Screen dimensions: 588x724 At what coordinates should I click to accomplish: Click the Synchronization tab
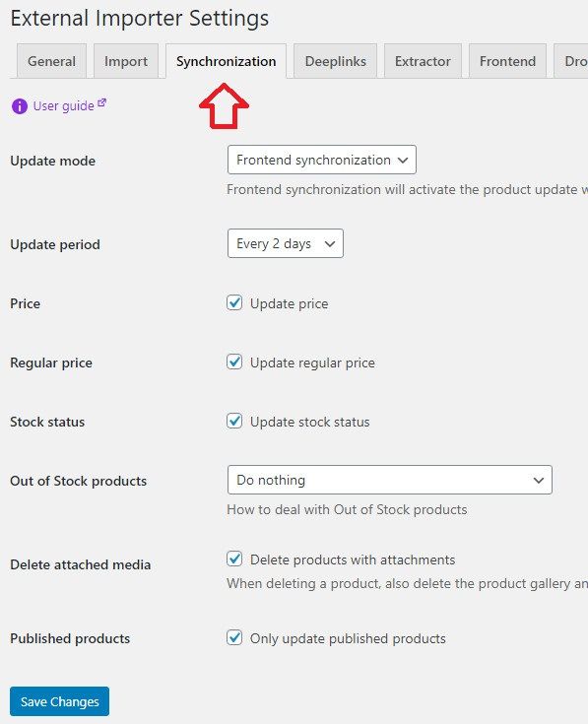(227, 61)
